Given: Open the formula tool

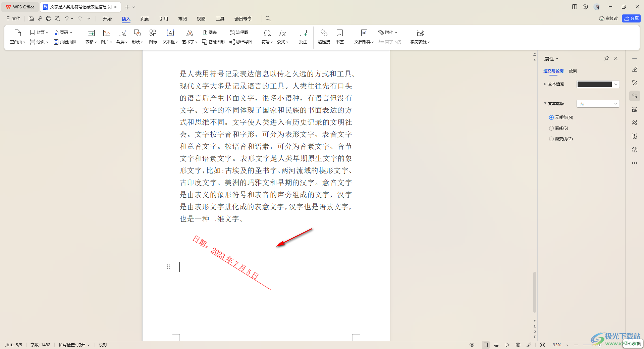Looking at the screenshot, I should pyautogui.click(x=282, y=37).
